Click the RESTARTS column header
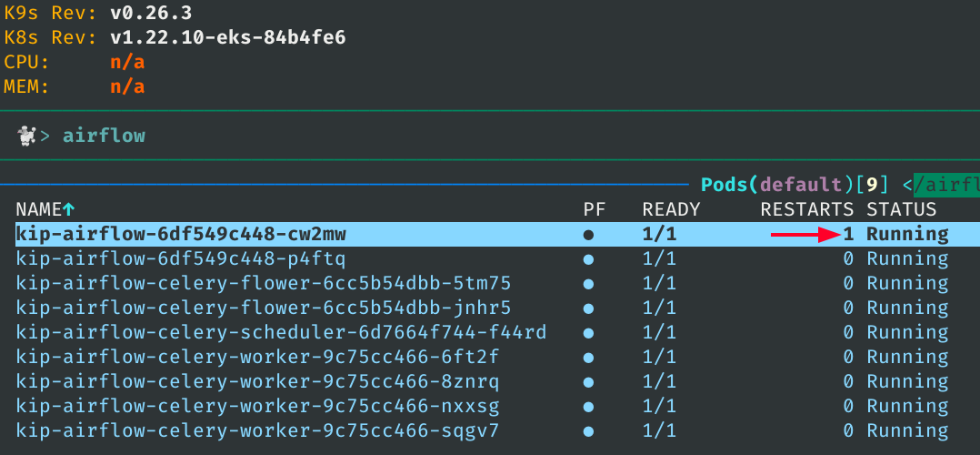The height and width of the screenshot is (455, 980). (x=807, y=209)
